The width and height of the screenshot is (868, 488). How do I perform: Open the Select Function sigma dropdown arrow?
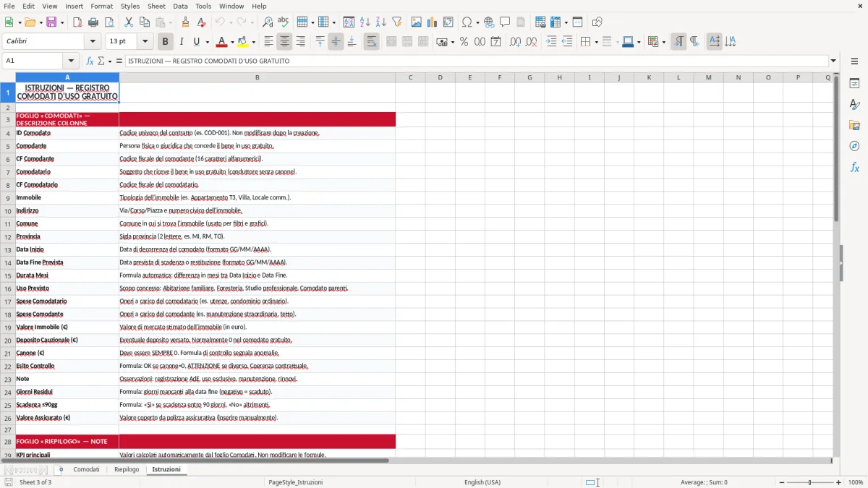110,61
